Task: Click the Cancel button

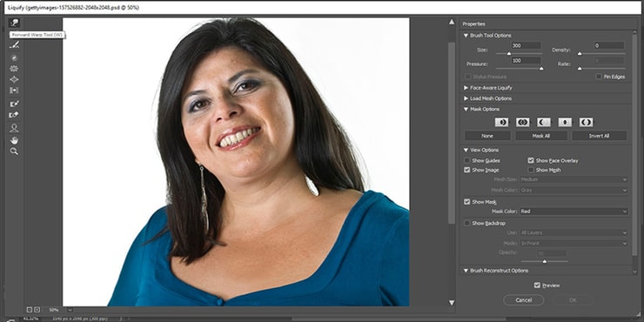Action: 524,300
